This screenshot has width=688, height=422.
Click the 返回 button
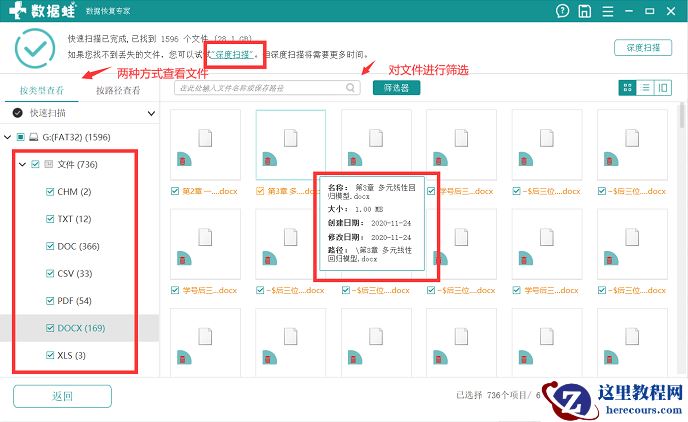[62, 396]
